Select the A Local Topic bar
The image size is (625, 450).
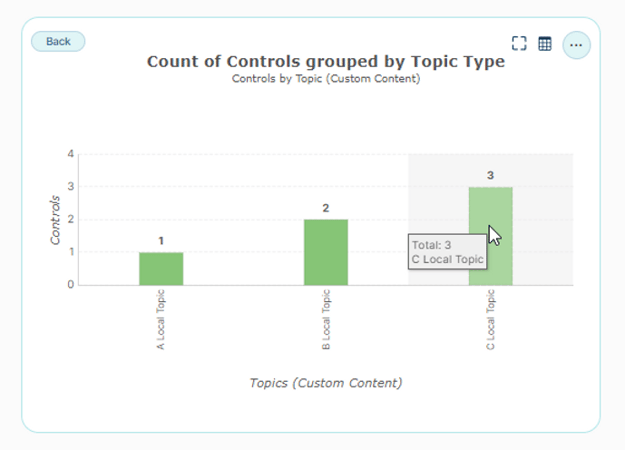pyautogui.click(x=161, y=269)
